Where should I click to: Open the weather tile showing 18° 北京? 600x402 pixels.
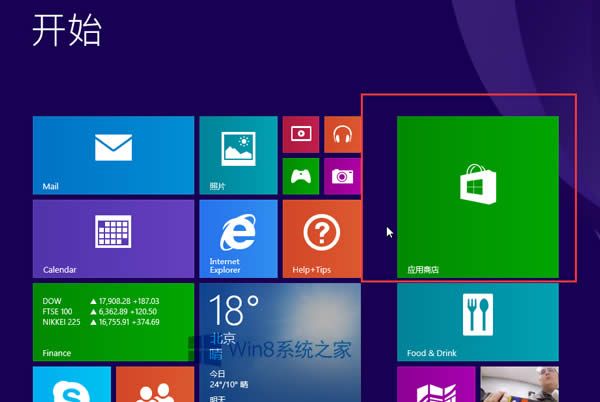(x=280, y=342)
